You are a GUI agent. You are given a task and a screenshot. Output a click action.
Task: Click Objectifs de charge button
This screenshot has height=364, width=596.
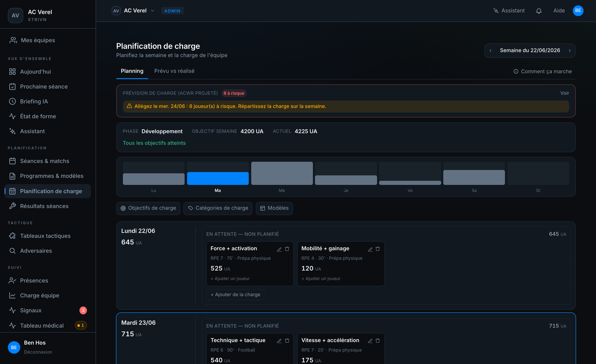[148, 208]
